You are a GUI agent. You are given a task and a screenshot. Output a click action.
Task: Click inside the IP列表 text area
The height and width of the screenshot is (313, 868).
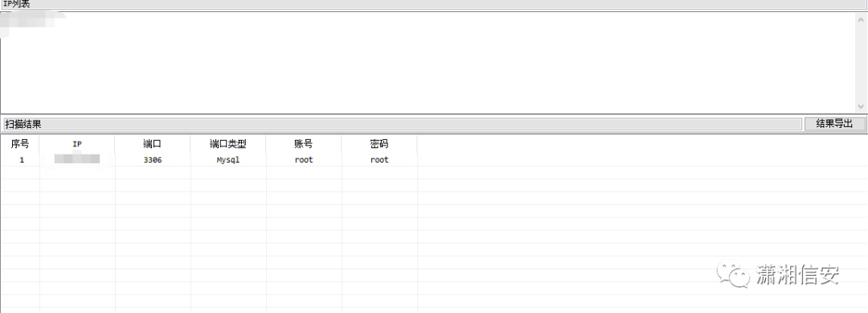click(x=428, y=62)
